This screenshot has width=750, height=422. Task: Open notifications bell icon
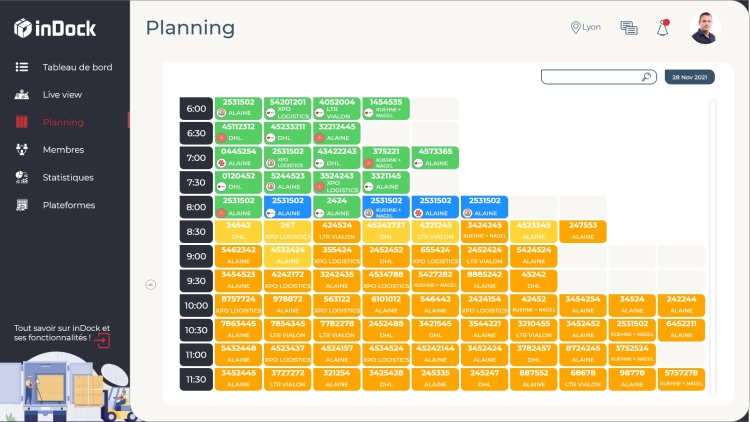coord(662,28)
